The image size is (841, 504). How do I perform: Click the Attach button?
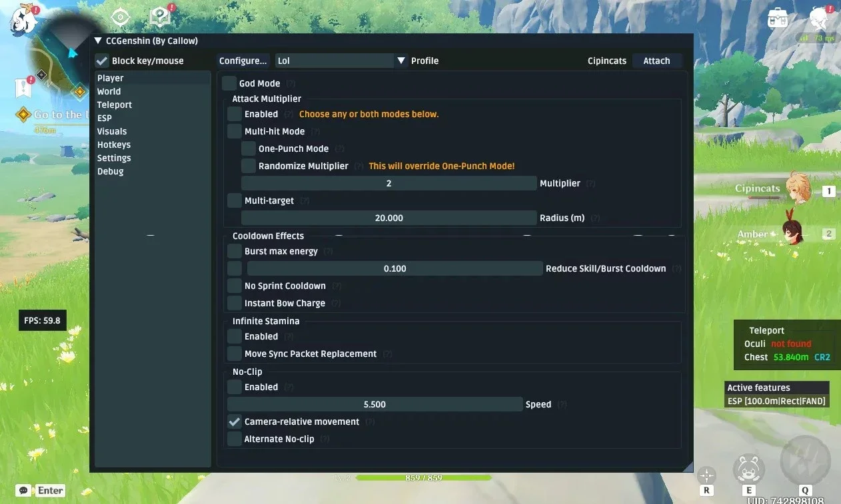[656, 61]
